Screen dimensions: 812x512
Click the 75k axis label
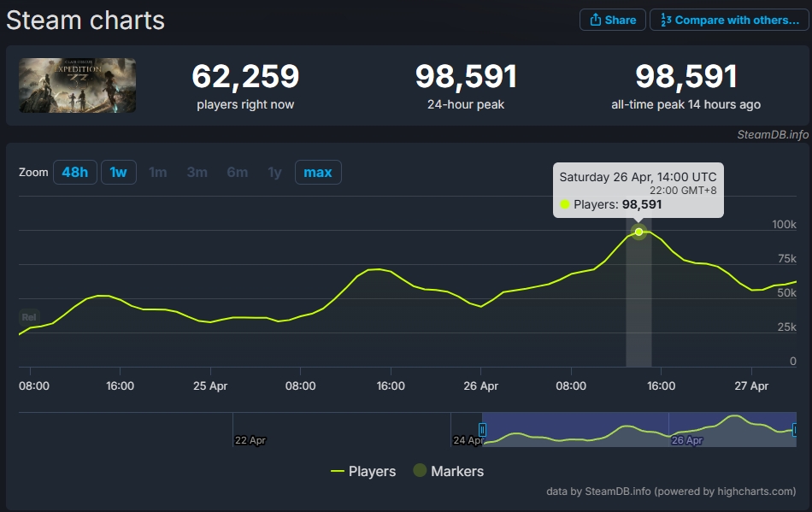click(787, 259)
